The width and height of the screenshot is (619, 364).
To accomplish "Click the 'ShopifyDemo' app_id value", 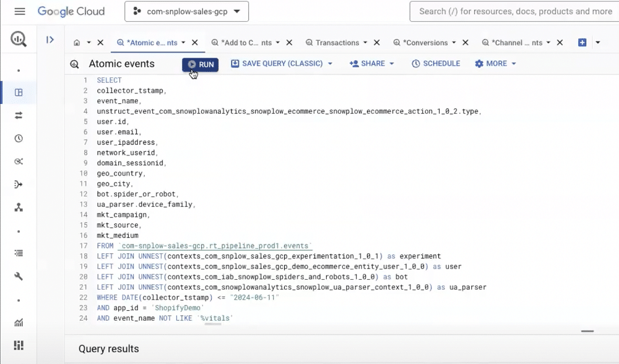I will click(178, 308).
